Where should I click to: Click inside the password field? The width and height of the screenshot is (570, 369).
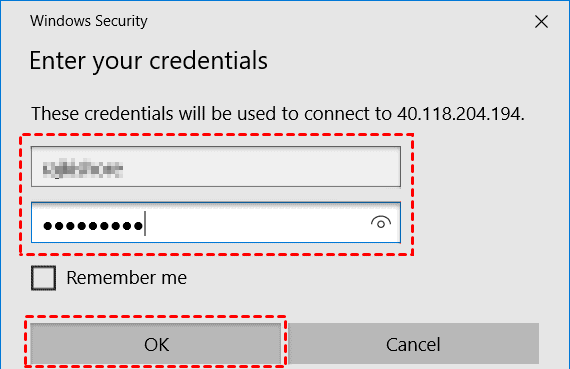[216, 222]
